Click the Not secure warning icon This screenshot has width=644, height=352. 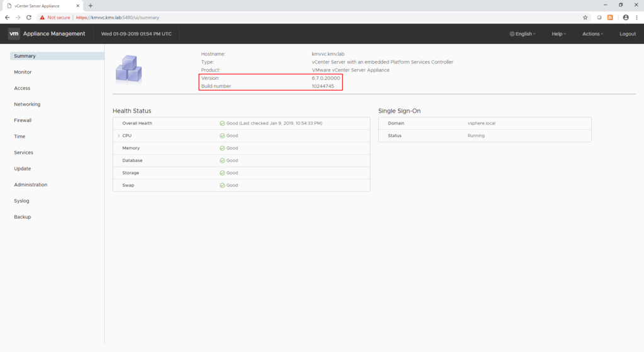point(42,17)
